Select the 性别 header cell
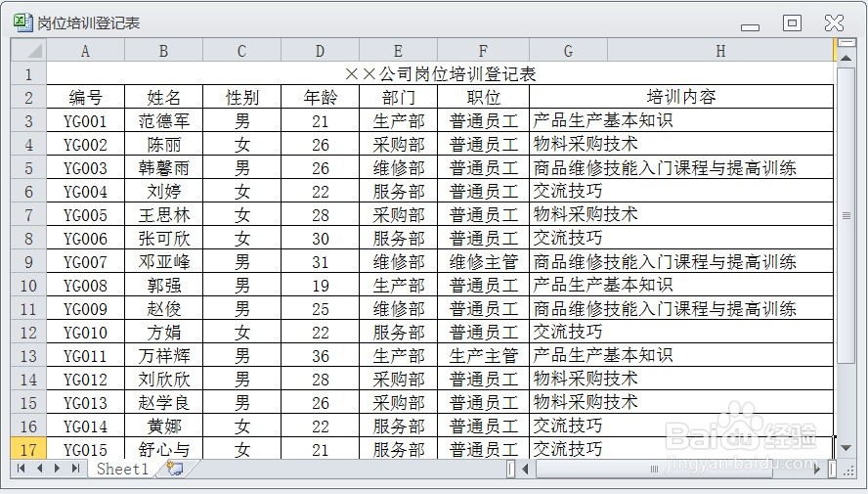The image size is (868, 494). click(x=241, y=97)
